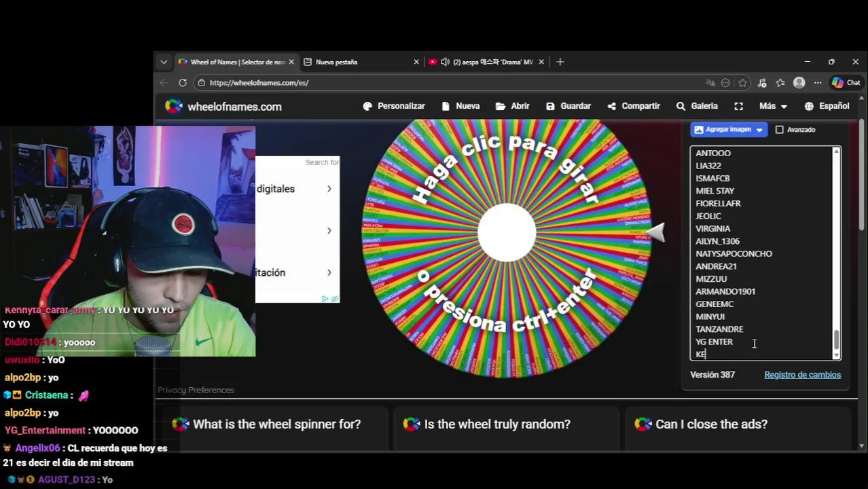Viewport: 868px width, 489px height.
Task: Select the YG ENTER name entry
Action: coord(714,342)
